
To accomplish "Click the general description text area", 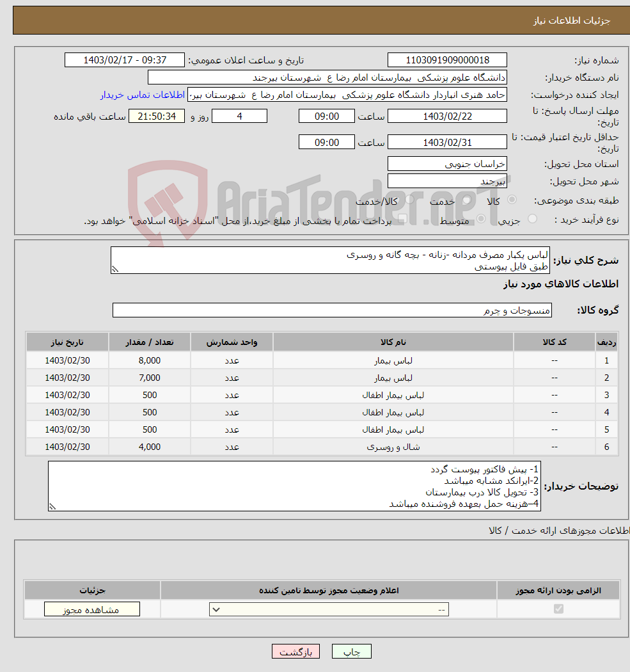I will coord(330,260).
